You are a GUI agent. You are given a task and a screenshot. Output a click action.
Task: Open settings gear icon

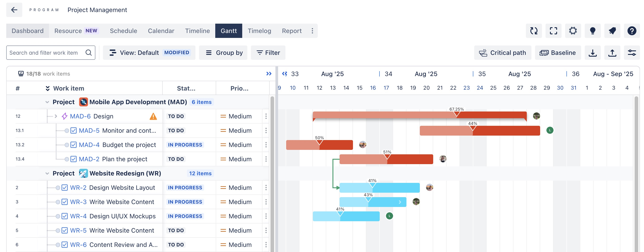(x=573, y=31)
